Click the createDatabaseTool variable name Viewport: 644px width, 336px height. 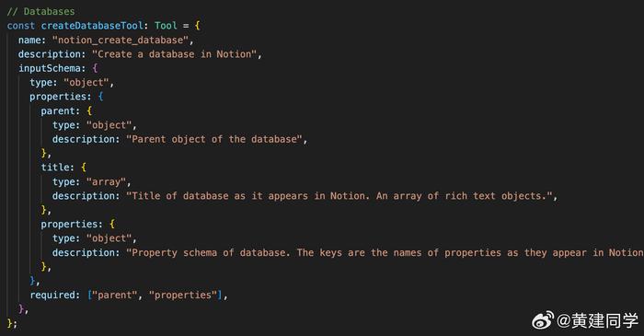[x=92, y=26]
